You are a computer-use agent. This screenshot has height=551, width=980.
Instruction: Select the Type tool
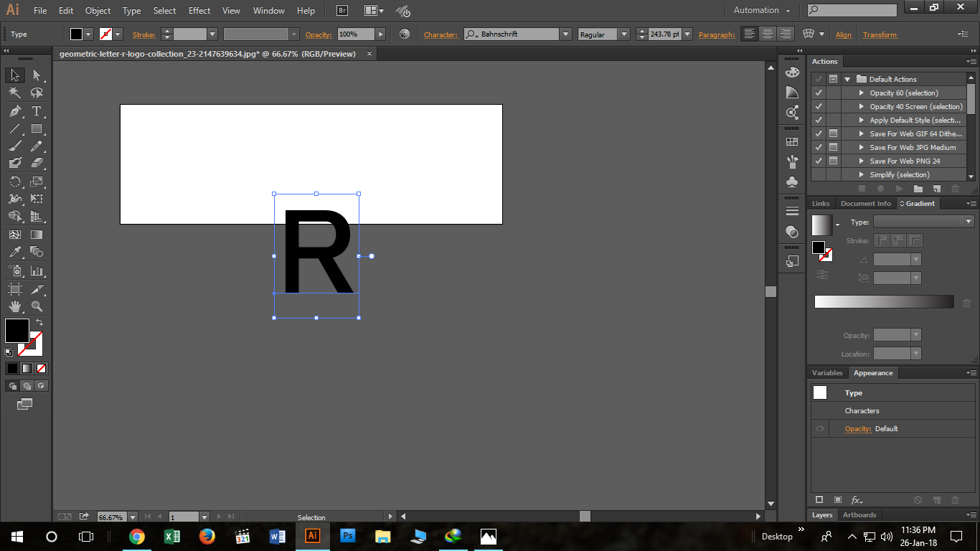[37, 111]
